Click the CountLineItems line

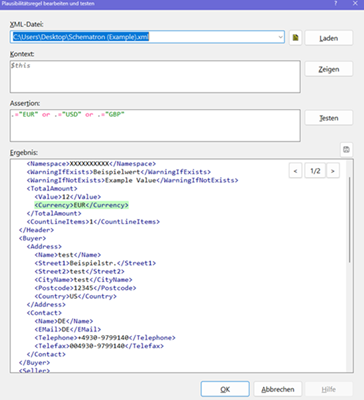coord(93,222)
